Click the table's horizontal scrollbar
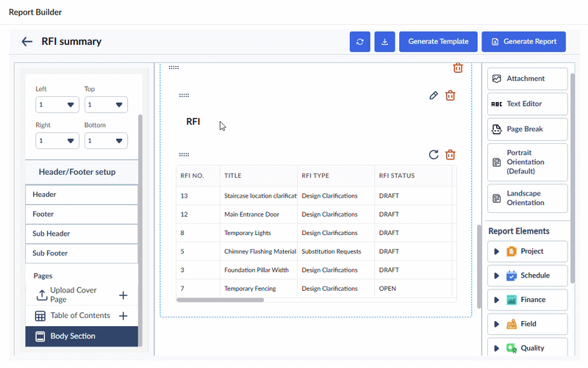The image size is (588, 368). (x=220, y=300)
